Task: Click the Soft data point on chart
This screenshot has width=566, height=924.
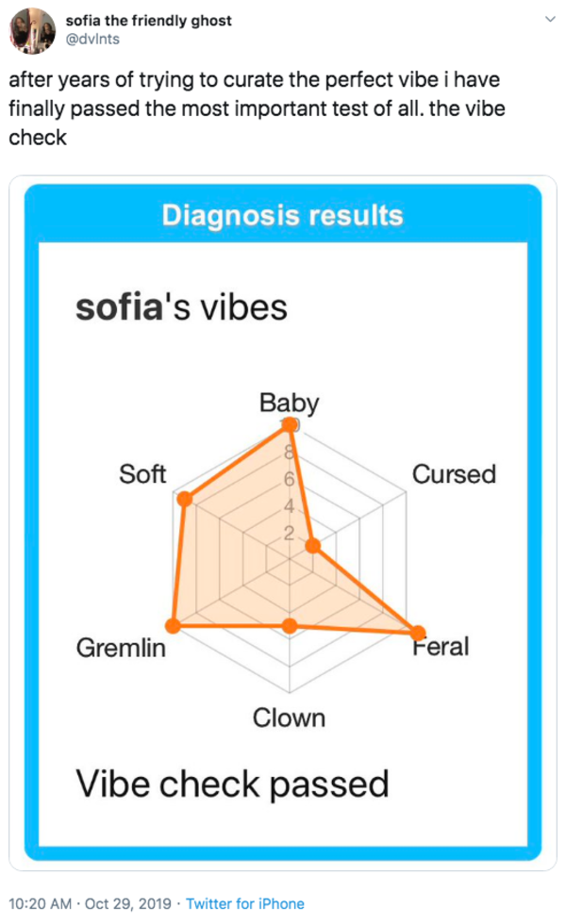Action: (x=185, y=499)
